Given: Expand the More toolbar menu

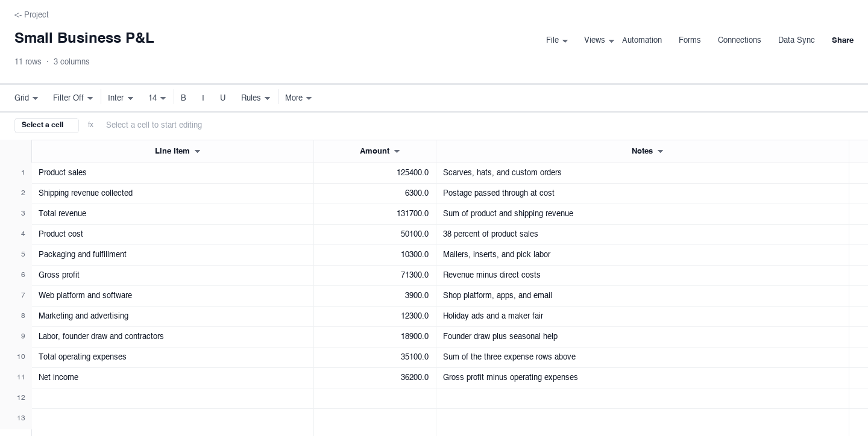Looking at the screenshot, I should tap(298, 98).
